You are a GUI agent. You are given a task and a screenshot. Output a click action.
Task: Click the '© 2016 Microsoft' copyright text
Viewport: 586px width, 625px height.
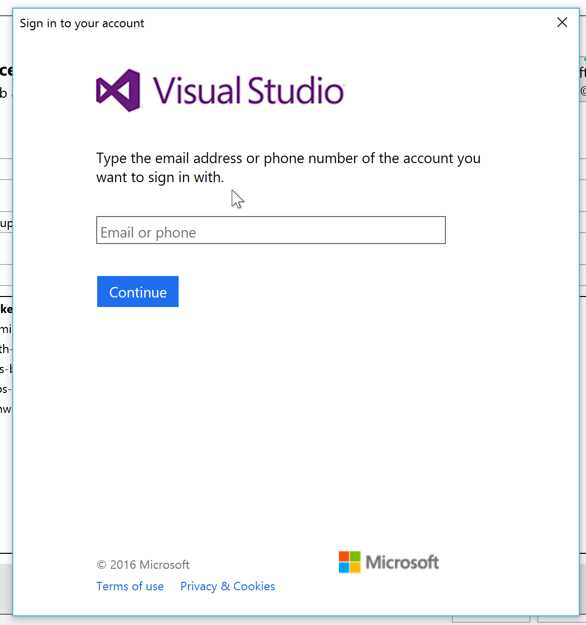[x=143, y=564]
